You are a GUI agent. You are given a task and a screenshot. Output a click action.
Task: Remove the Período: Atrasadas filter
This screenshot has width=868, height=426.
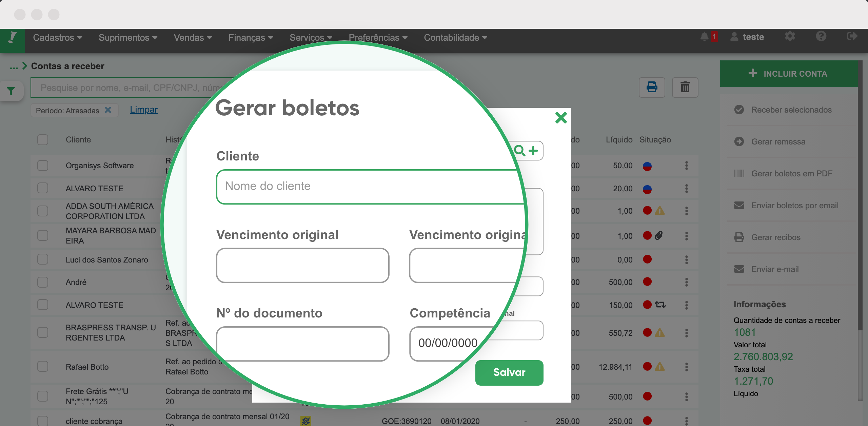click(108, 110)
